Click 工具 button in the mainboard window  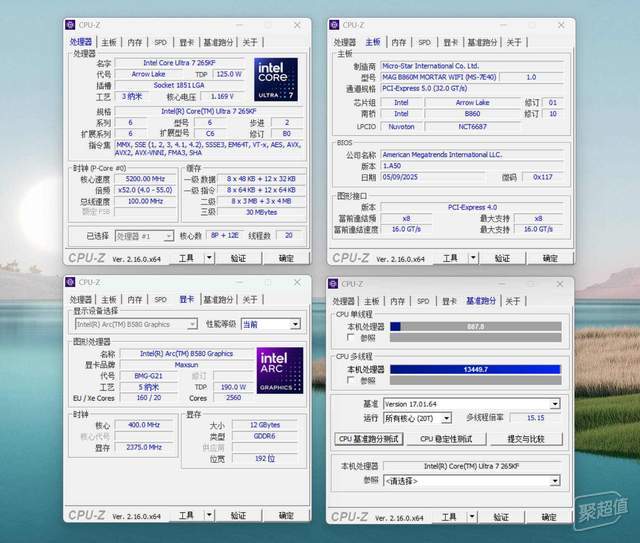pyautogui.click(x=450, y=258)
